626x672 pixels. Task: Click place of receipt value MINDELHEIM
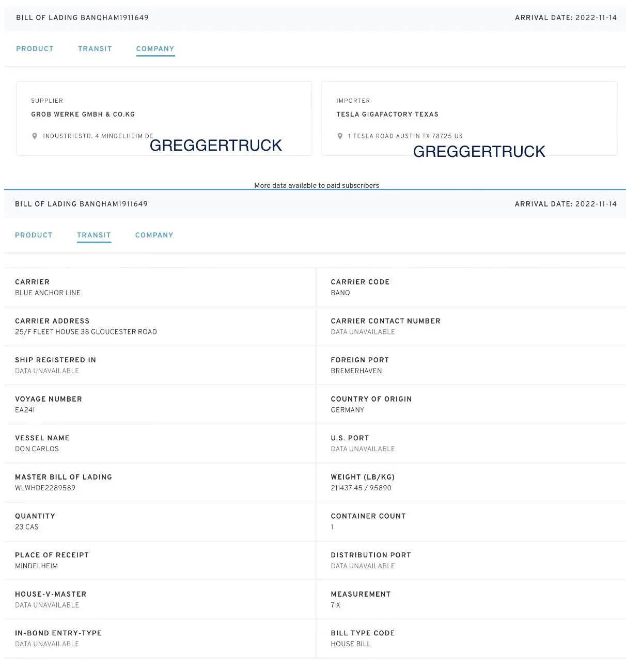click(36, 566)
